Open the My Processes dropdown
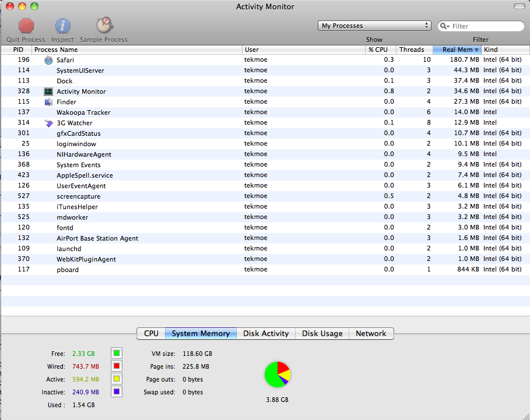Screen dimensions: 530x420 (x=374, y=26)
